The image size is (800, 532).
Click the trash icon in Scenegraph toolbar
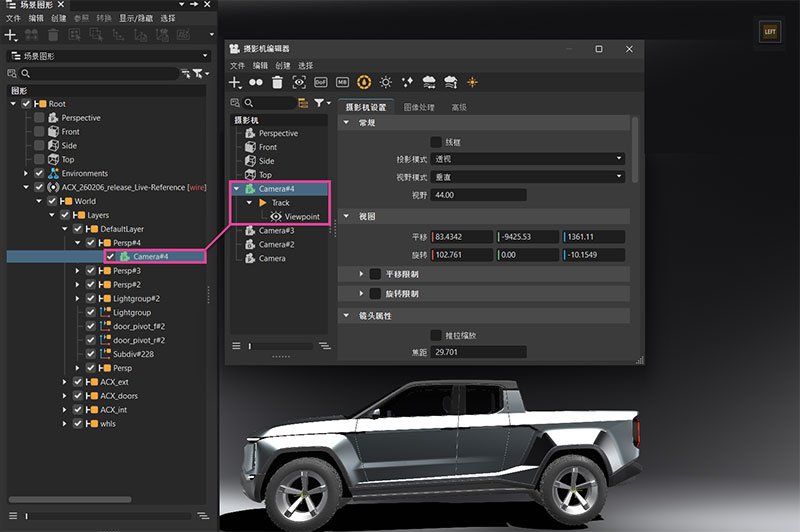click(x=53, y=35)
